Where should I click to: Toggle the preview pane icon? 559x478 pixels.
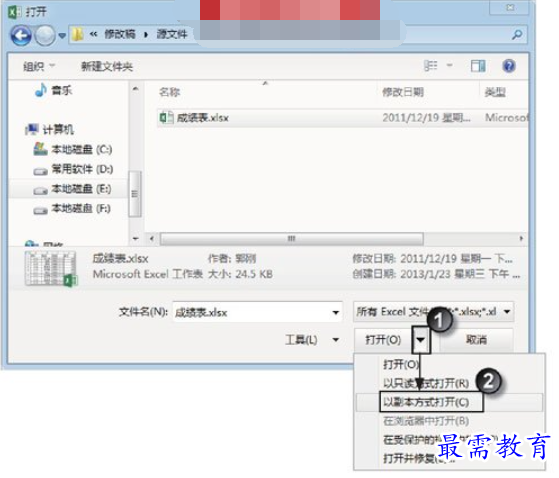(478, 66)
